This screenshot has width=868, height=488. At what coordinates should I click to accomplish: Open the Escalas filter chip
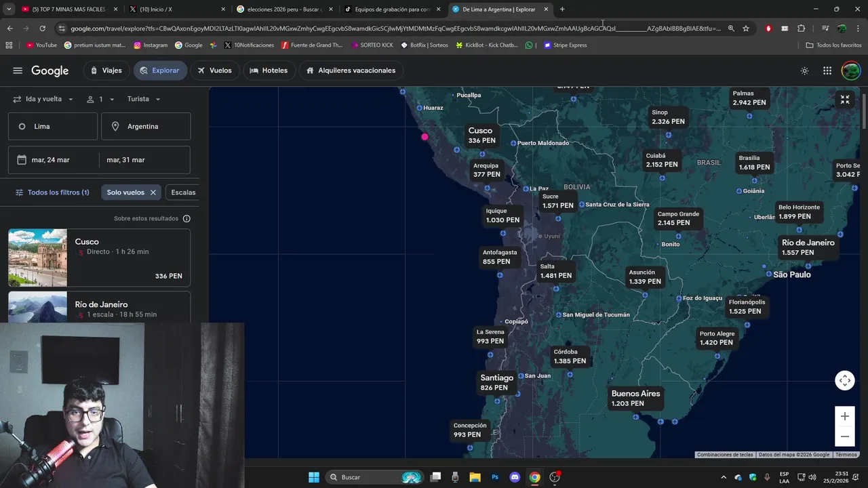click(x=183, y=192)
